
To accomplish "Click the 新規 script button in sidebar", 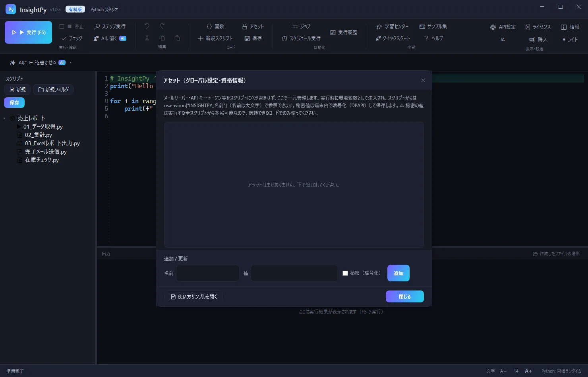I will pyautogui.click(x=17, y=90).
